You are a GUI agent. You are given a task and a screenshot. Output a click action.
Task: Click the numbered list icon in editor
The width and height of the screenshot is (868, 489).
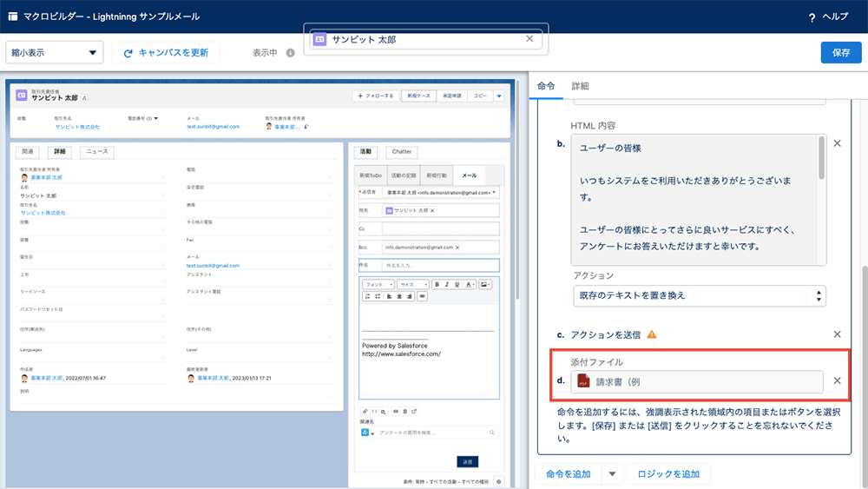(x=367, y=296)
